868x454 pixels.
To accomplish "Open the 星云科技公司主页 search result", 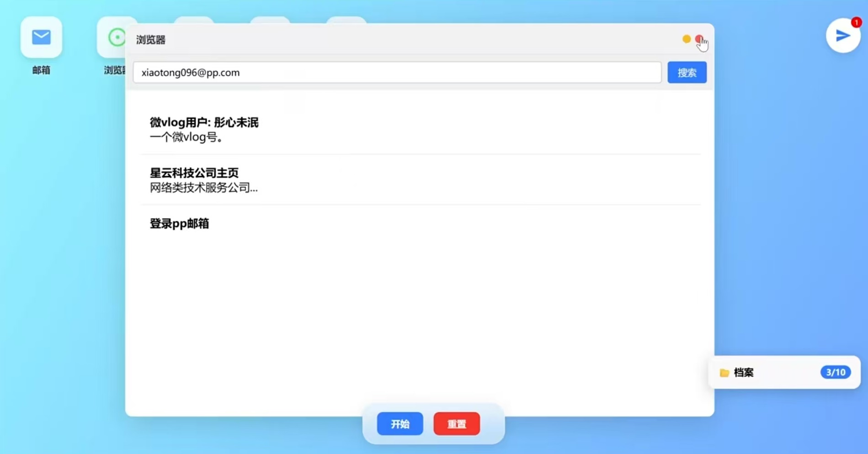I will click(194, 173).
